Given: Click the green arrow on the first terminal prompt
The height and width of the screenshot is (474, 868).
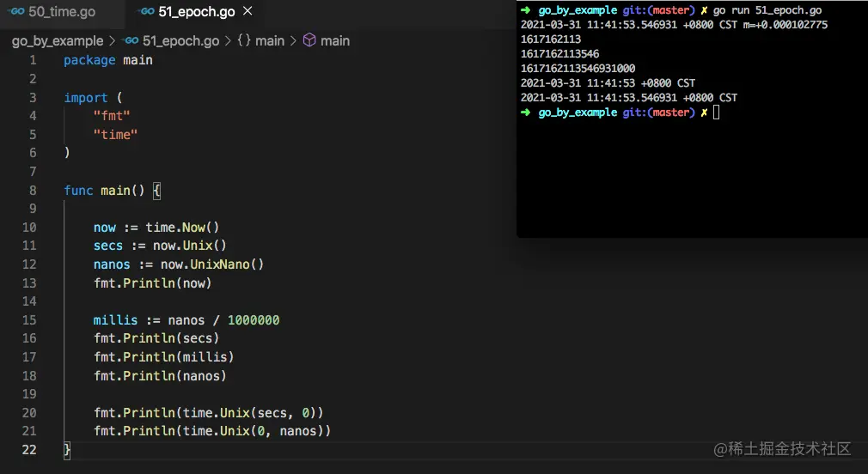Looking at the screenshot, I should (525, 10).
